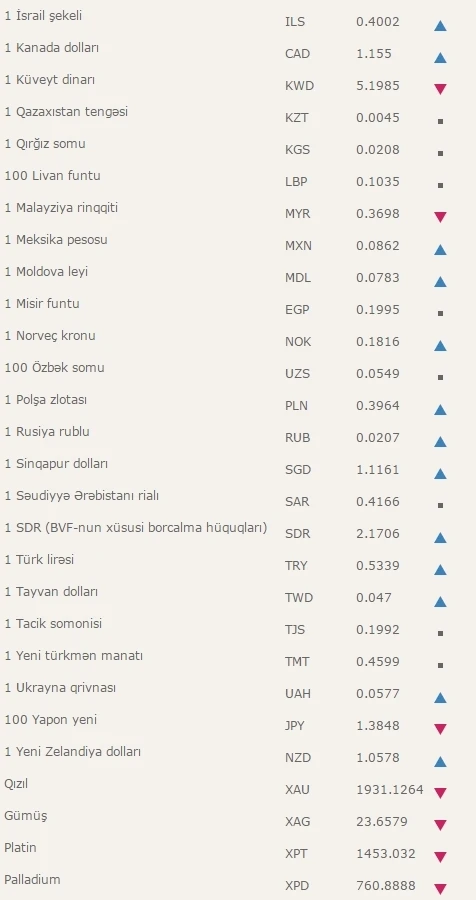Click the unchanged square marker for KZT

(x=440, y=122)
